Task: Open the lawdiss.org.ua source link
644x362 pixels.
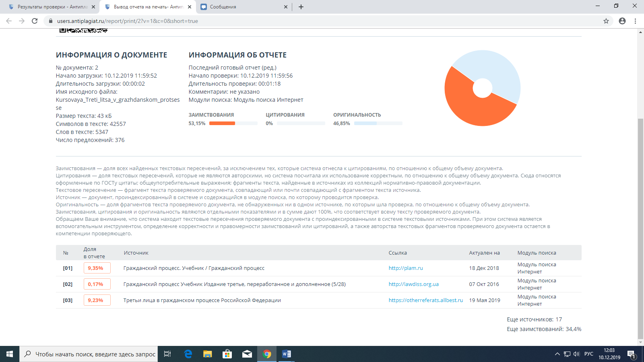Action: [x=413, y=284]
